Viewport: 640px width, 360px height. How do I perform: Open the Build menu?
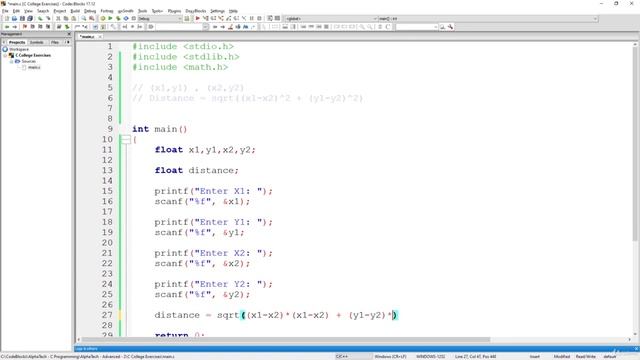click(75, 11)
